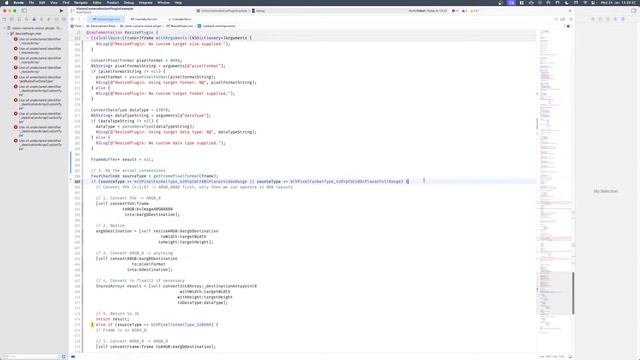Screen dimensions: 640x360
Task: Click the issue navigator filter field
Action: (x=31, y=356)
